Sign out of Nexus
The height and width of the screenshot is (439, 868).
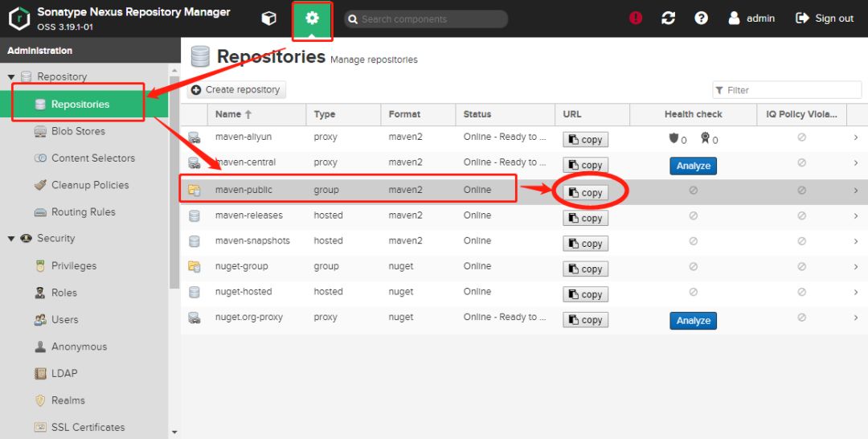coord(825,18)
